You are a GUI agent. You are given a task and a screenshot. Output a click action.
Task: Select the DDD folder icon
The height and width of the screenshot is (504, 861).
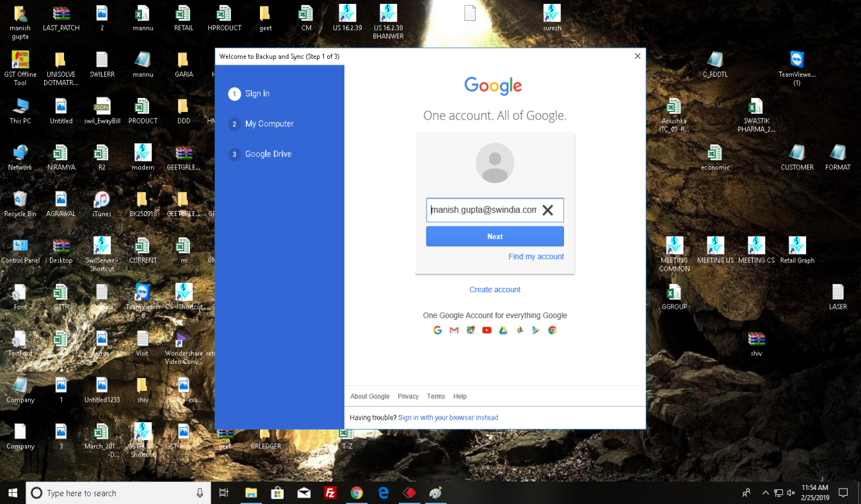(x=184, y=111)
